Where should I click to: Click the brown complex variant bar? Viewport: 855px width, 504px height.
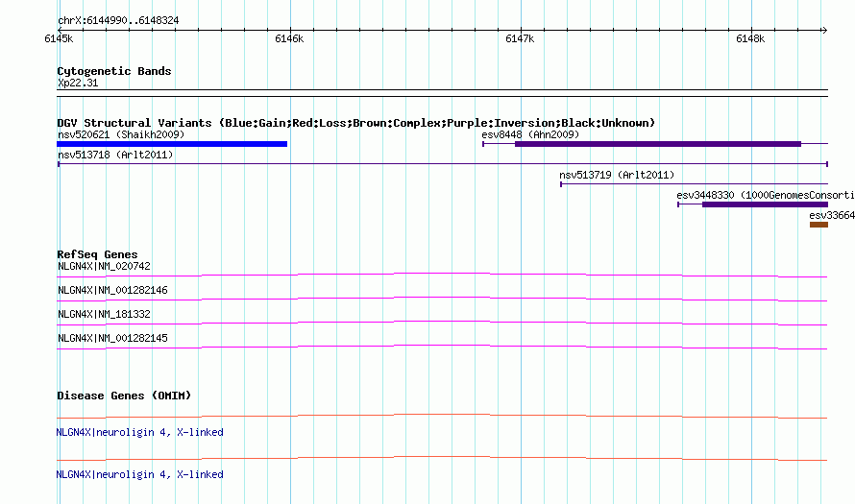pos(819,225)
